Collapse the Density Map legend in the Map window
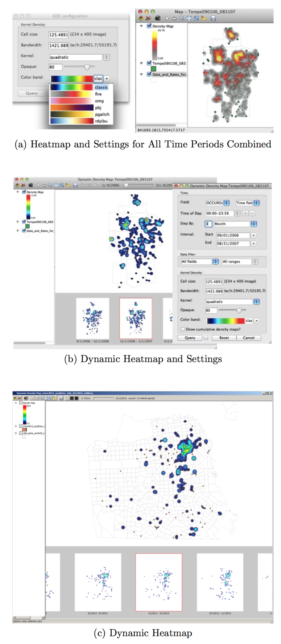 (141, 26)
